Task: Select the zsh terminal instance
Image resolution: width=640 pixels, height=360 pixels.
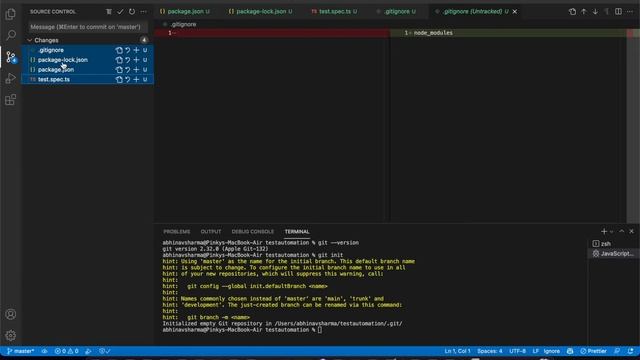Action: (x=612, y=244)
